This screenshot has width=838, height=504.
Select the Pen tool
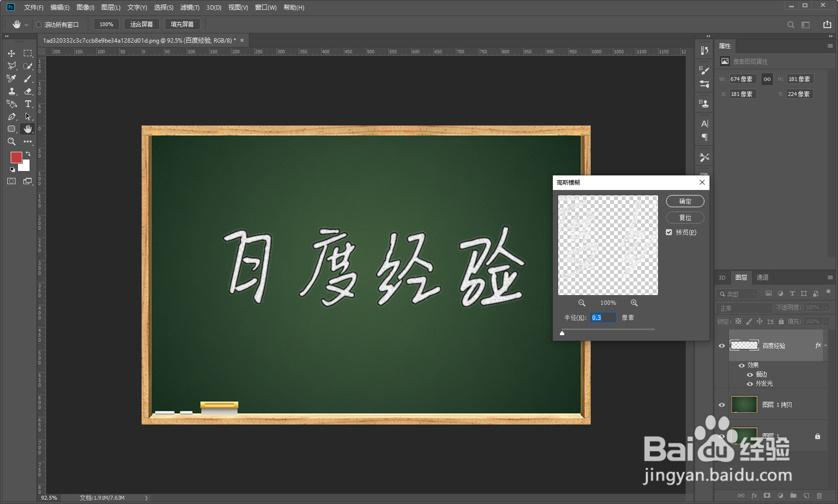click(11, 116)
